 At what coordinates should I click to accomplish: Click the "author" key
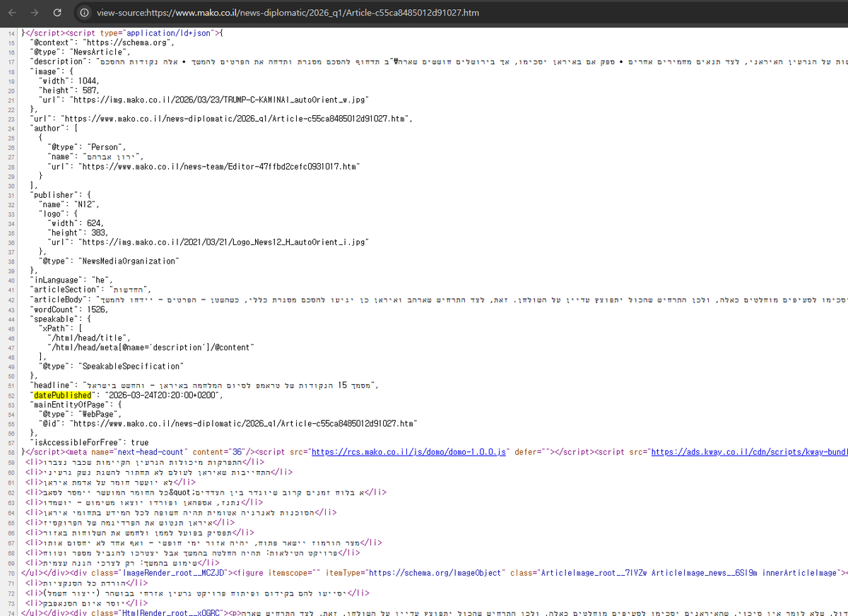coord(48,129)
